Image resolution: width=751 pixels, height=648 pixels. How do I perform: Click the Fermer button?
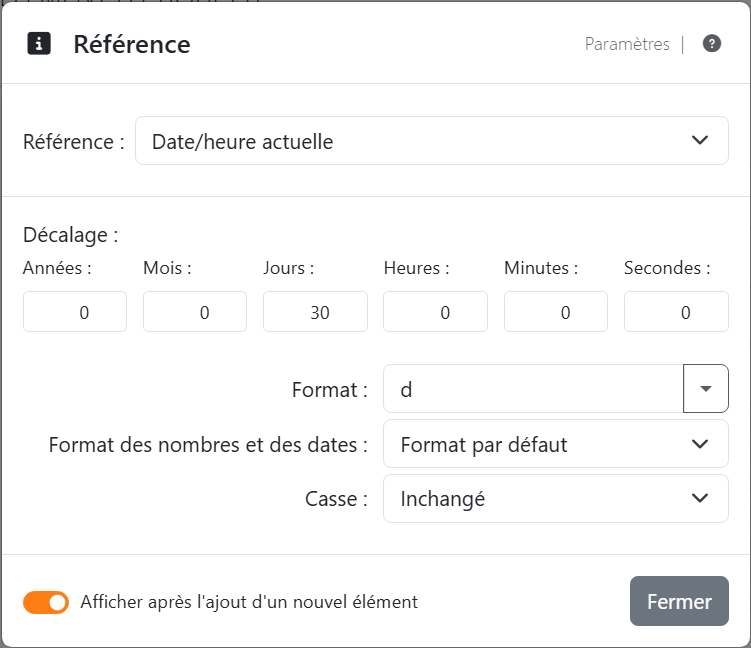679,601
